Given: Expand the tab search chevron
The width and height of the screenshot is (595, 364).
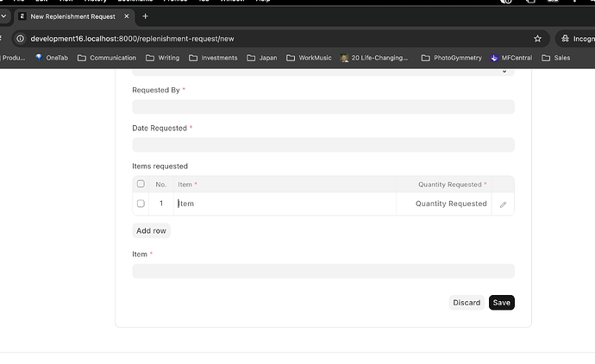Looking at the screenshot, I should tap(3, 16).
